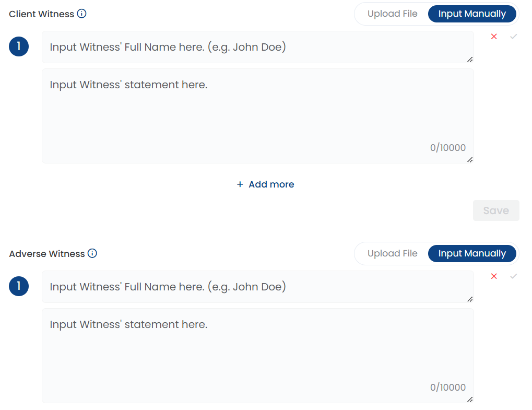Focus the client witness full name field
Image resolution: width=532 pixels, height=410 pixels.
point(258,47)
